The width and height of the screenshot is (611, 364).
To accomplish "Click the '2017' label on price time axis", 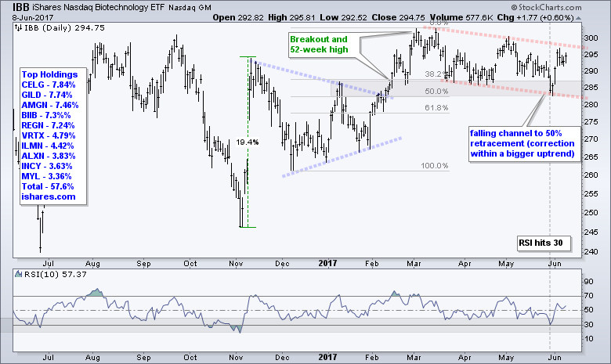I will [x=327, y=263].
